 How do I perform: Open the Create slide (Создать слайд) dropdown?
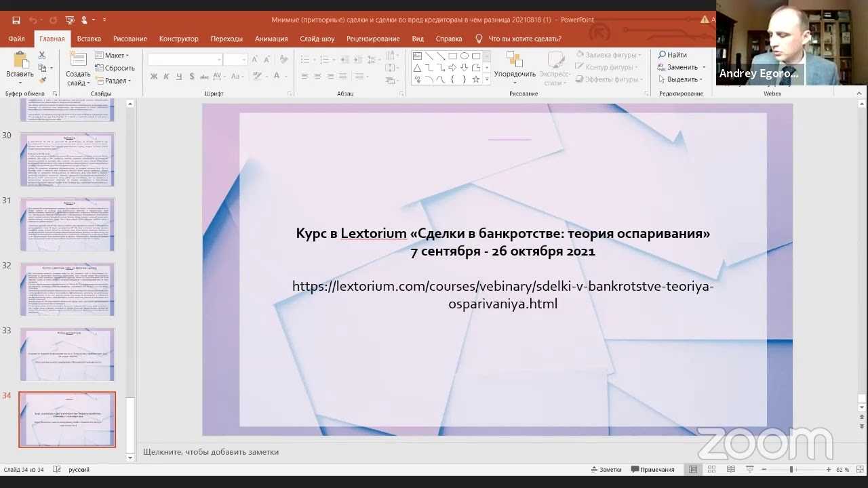pos(78,79)
